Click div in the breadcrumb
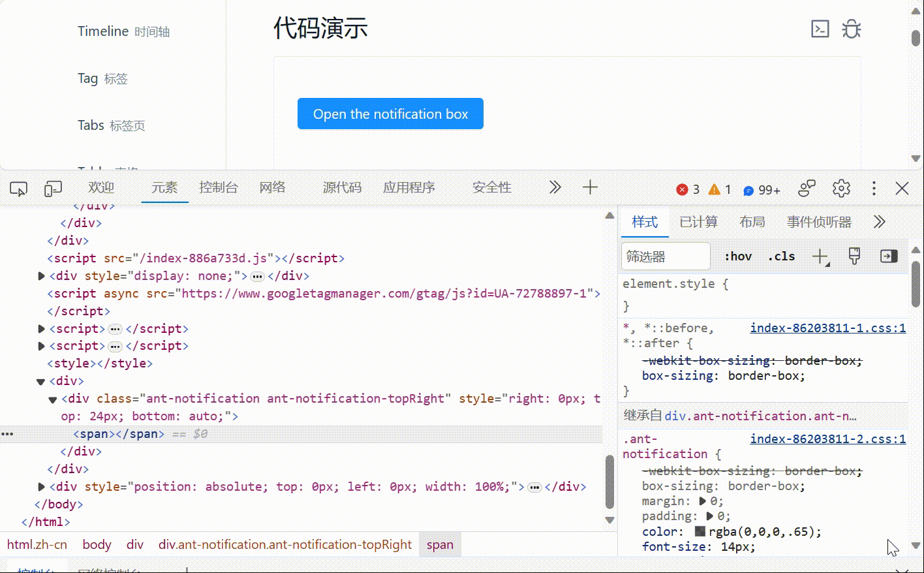The width and height of the screenshot is (924, 573). tap(135, 544)
